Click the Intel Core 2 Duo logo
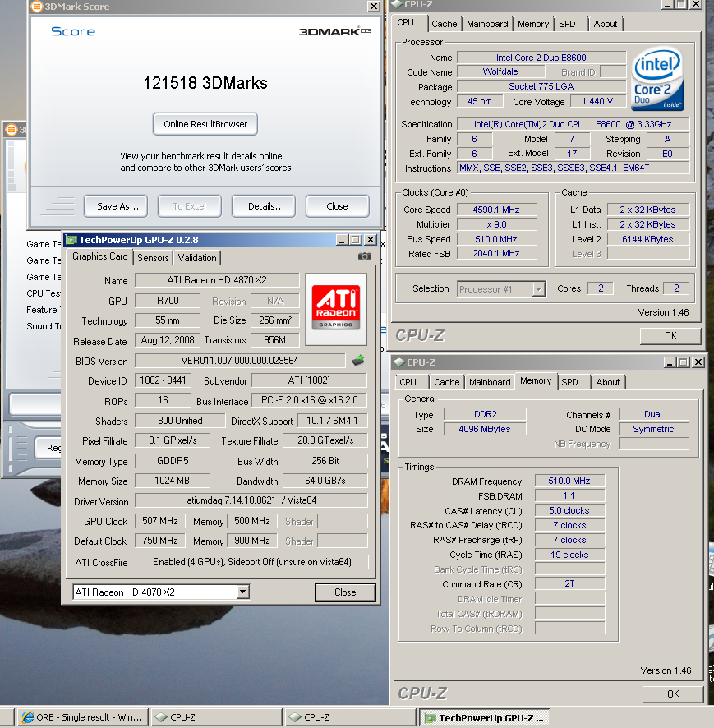Screen dimensions: 714x728 coord(657,79)
